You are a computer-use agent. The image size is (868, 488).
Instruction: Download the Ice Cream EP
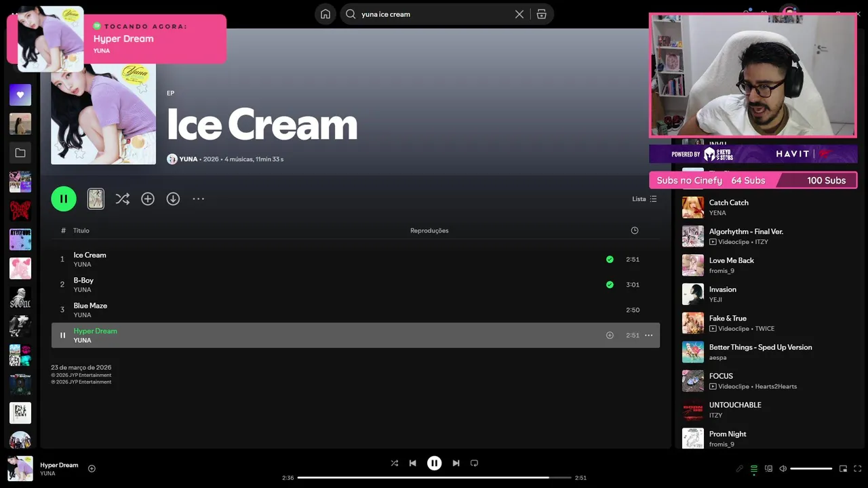[173, 199]
